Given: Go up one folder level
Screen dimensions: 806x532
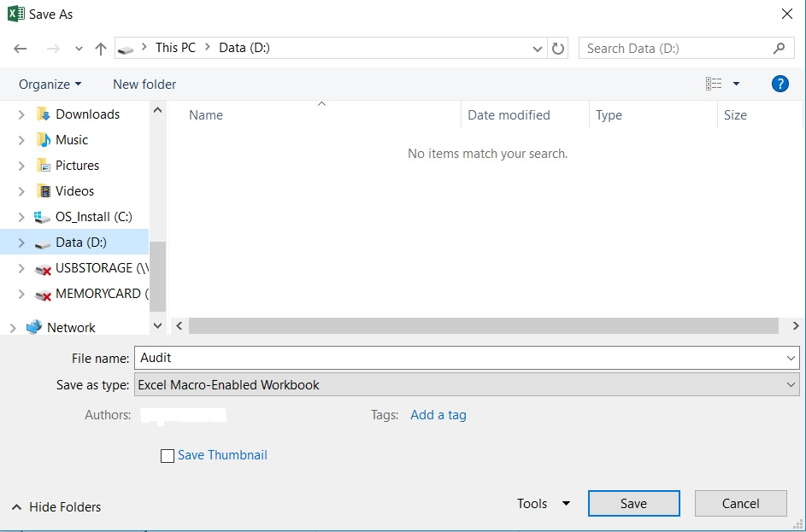Looking at the screenshot, I should click(x=100, y=48).
